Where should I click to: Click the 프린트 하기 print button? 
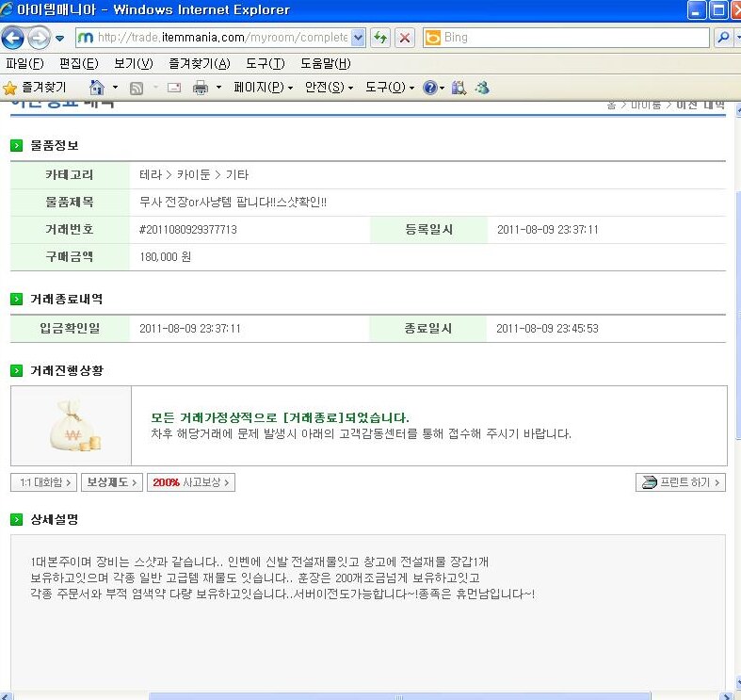click(681, 482)
